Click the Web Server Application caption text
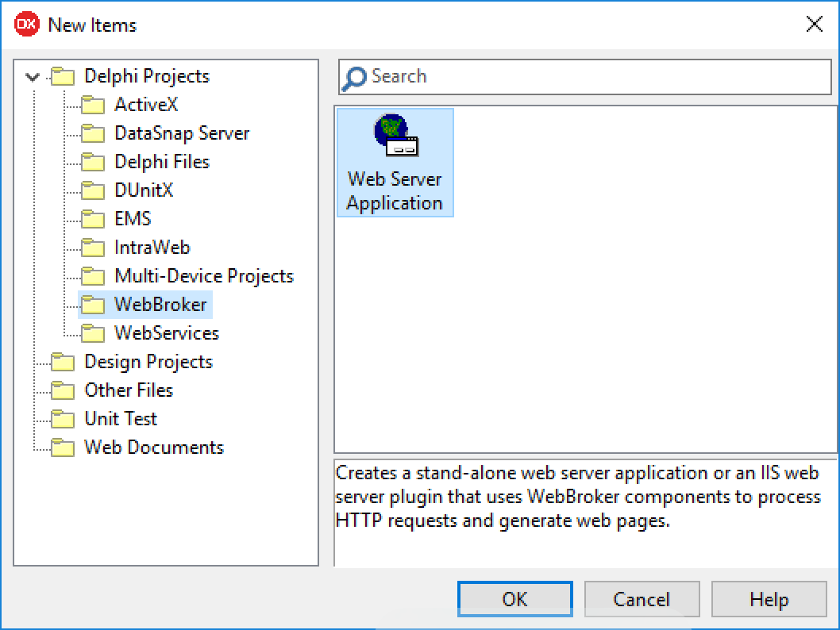Screen dimensions: 840x630 (x=395, y=191)
